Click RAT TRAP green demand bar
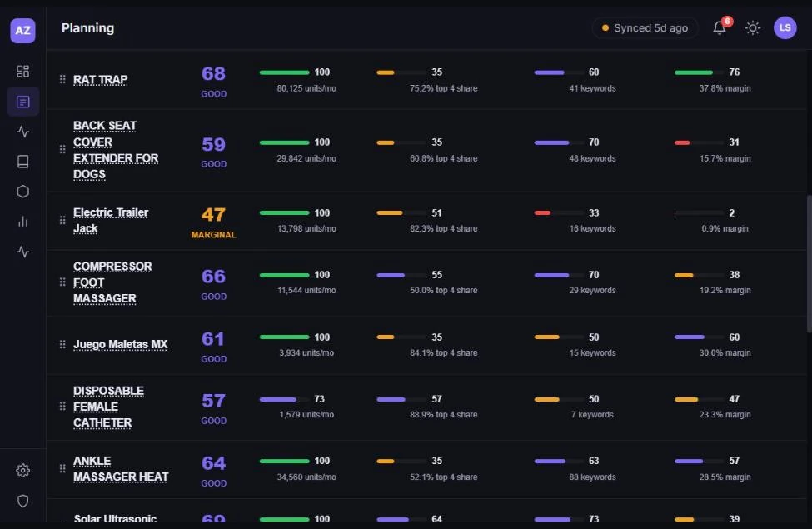The width and height of the screenshot is (812, 529). [x=284, y=72]
